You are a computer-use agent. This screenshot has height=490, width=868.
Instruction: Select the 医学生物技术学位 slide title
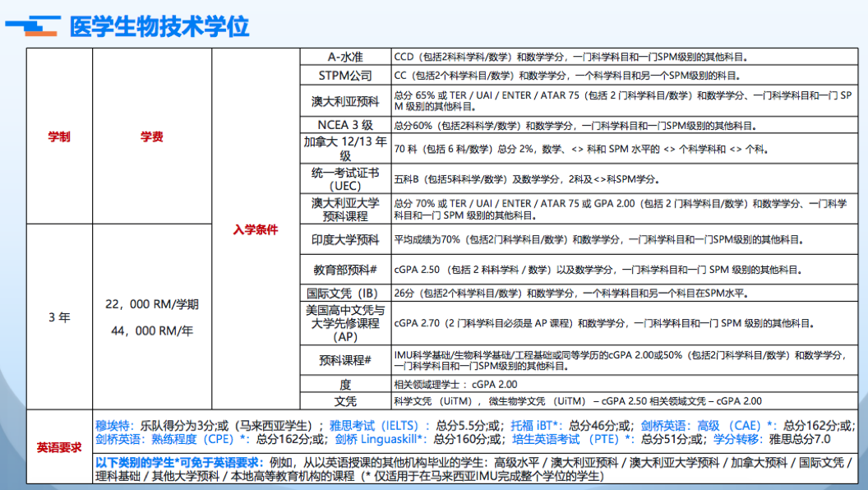159,26
